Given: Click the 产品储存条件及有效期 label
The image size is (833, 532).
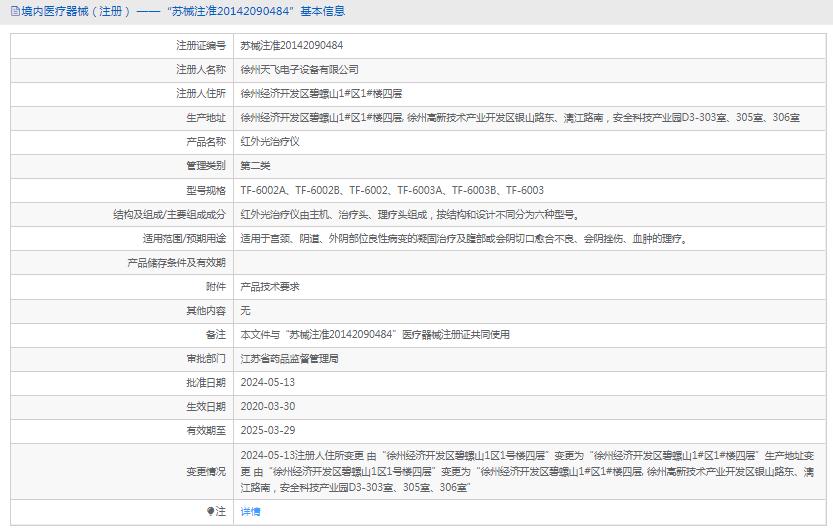Looking at the screenshot, I should pyautogui.click(x=176, y=263).
